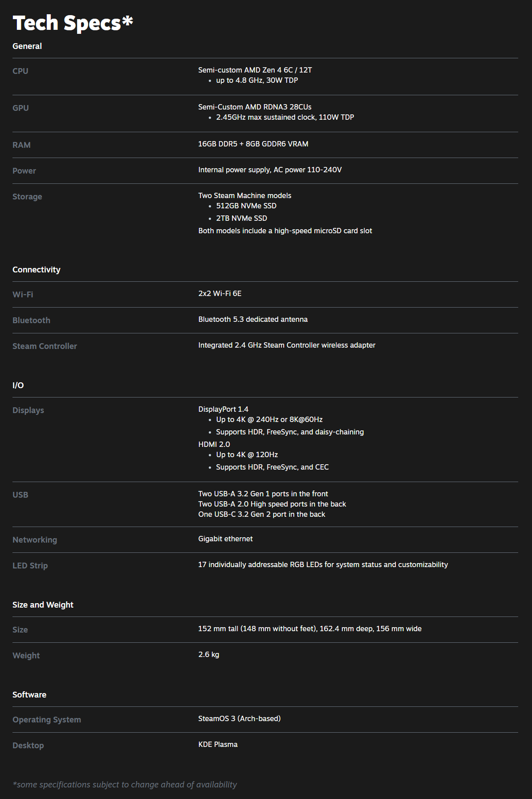Click the SteamOS 3 (Arch-based) text

[239, 719]
